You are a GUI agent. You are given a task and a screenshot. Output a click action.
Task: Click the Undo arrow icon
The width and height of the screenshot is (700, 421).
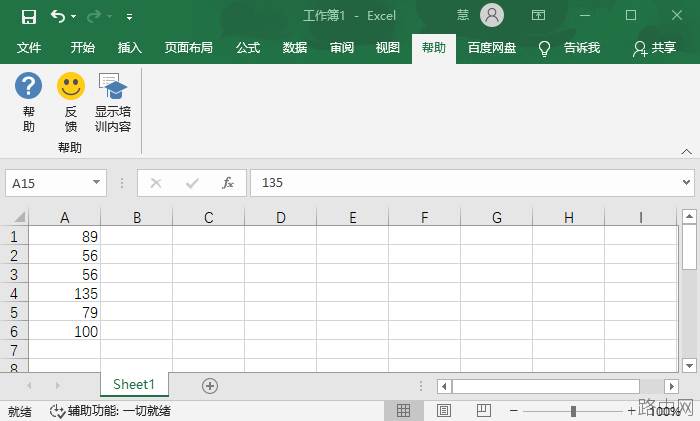58,17
